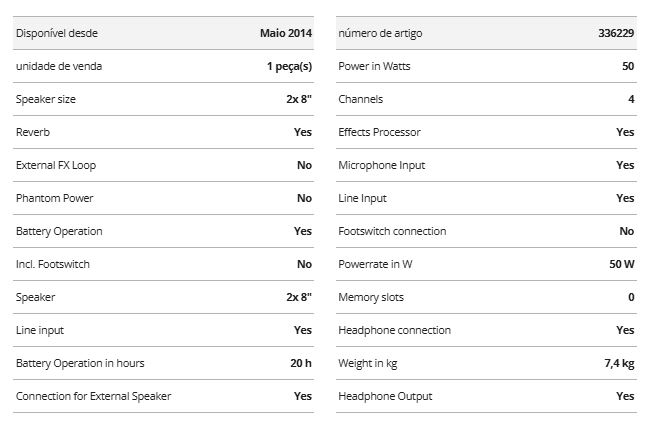650x422 pixels.
Task: Click the "Memory slots" label
Action: 372,297
